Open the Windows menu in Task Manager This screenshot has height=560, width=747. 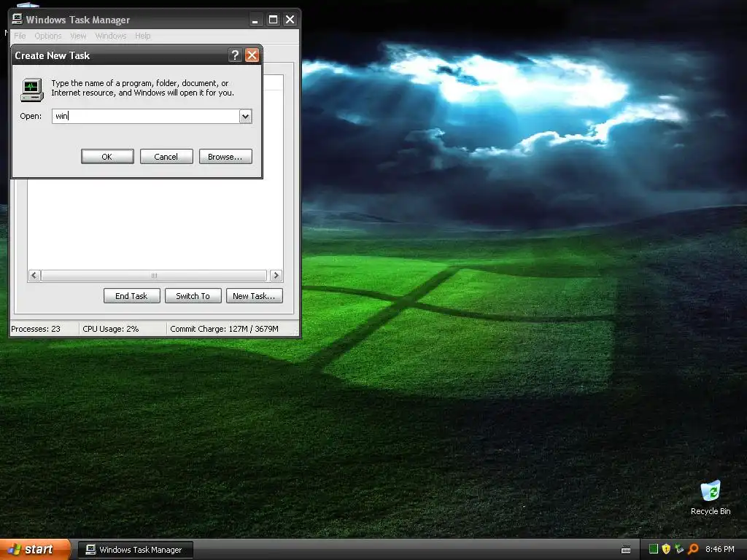[x=111, y=36]
